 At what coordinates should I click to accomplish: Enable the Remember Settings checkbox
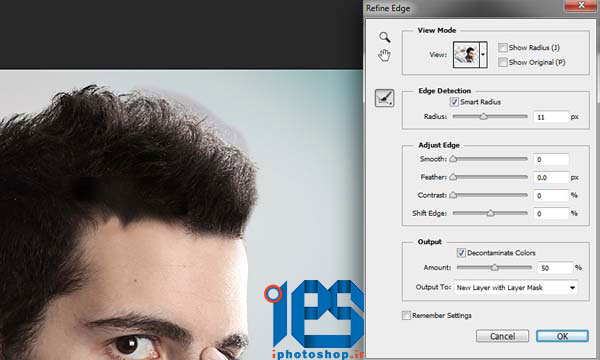(x=406, y=315)
